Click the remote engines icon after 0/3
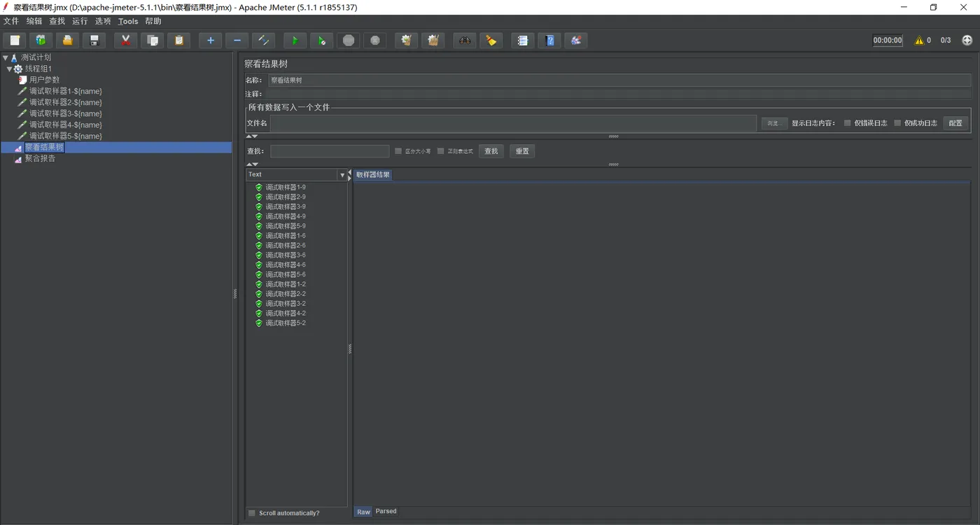The image size is (980, 525). point(967,41)
